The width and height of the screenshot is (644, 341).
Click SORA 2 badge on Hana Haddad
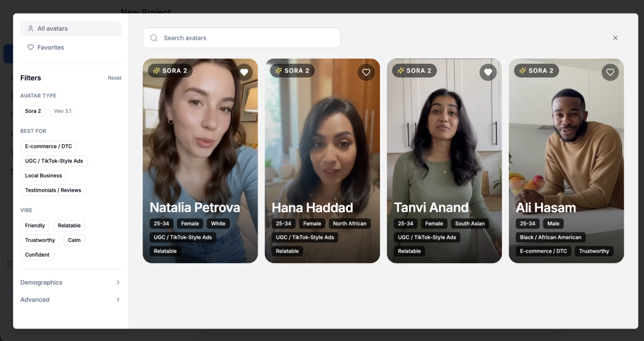(292, 71)
